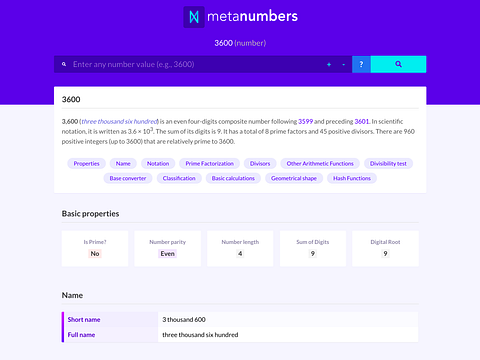The image size is (480, 360).
Task: Open Geometrical shape section
Action: click(x=294, y=178)
